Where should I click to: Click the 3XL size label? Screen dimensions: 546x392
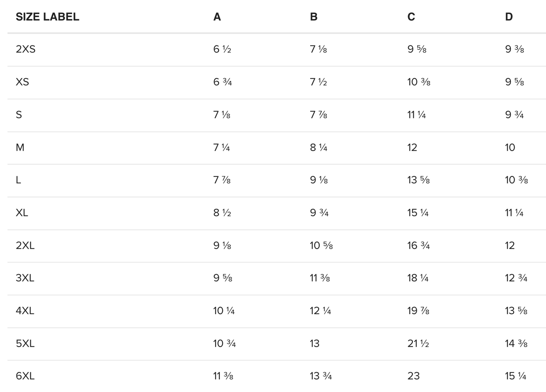[x=25, y=278]
